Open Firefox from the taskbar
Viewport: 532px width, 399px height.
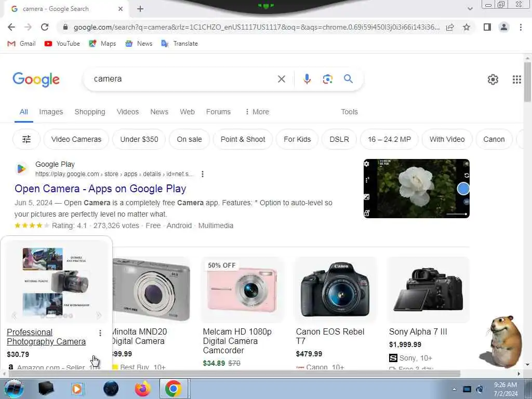143,389
